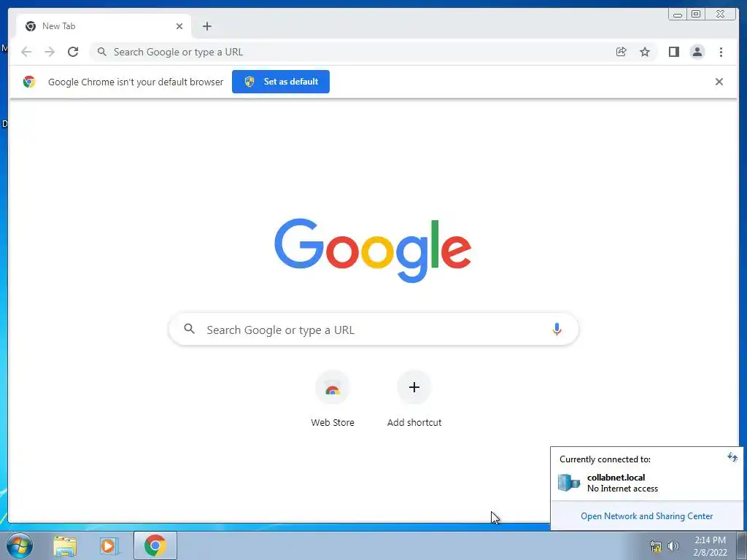
Task: Click the Show desktop strip
Action: click(741, 545)
